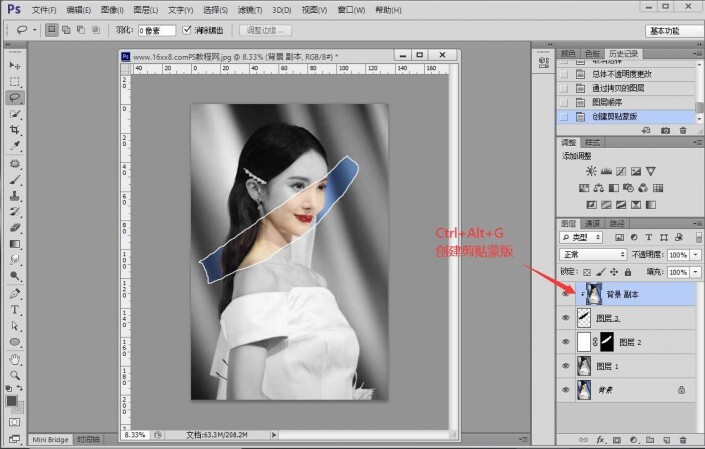The height and width of the screenshot is (449, 705).
Task: Toggle the 消除锯齿 anti-alias checkbox
Action: 189,30
